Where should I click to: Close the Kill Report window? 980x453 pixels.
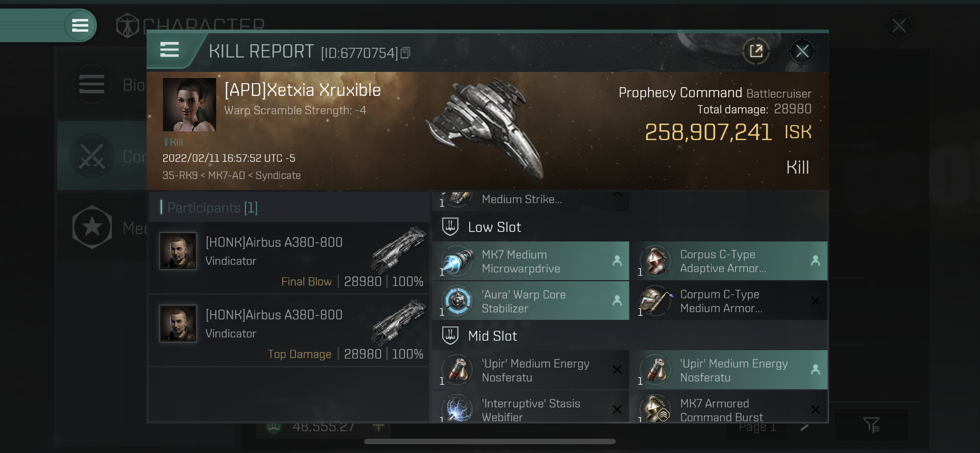tap(802, 51)
